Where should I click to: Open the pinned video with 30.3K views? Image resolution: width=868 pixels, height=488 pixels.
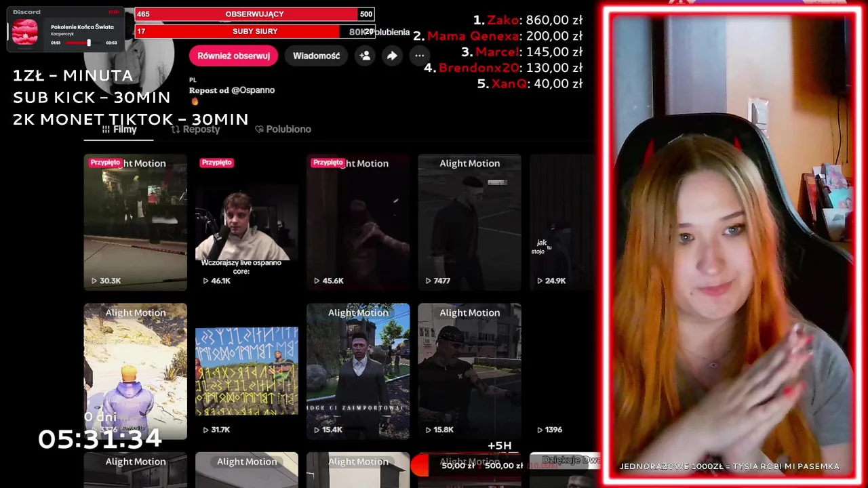(135, 222)
